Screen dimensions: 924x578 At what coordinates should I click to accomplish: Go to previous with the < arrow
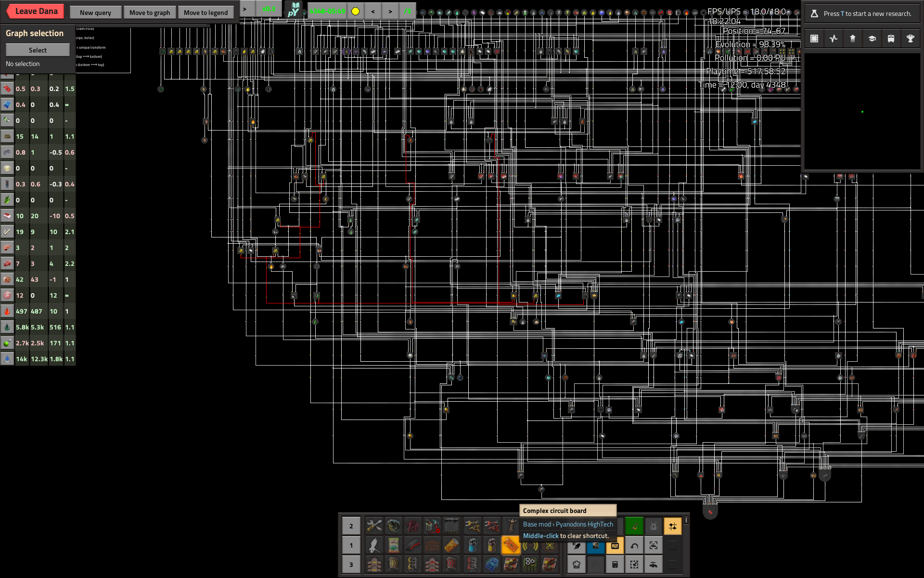point(373,11)
